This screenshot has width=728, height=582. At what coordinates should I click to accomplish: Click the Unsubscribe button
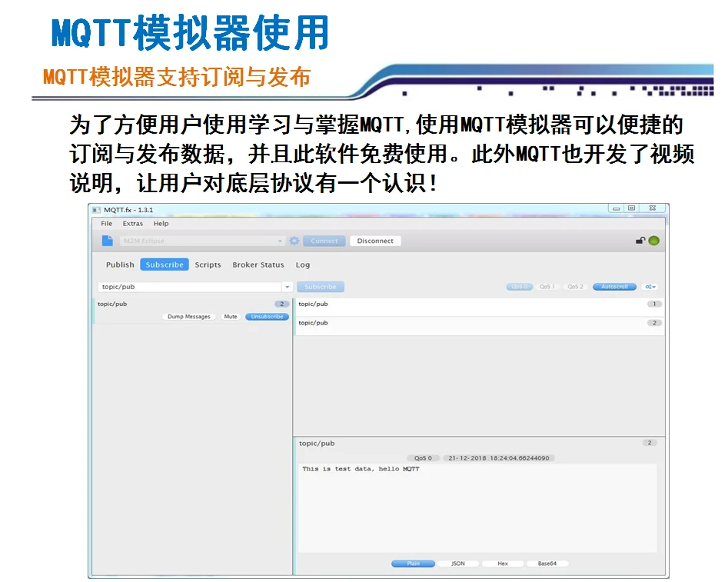pos(267,316)
